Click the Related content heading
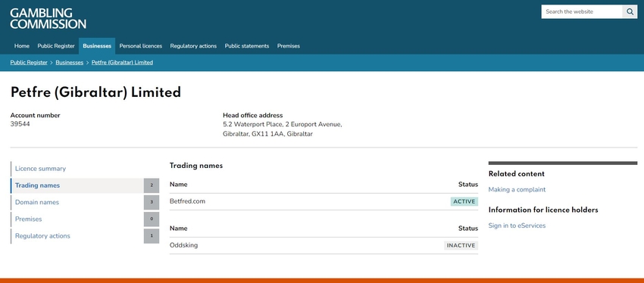The height and width of the screenshot is (283, 644). pyautogui.click(x=516, y=174)
